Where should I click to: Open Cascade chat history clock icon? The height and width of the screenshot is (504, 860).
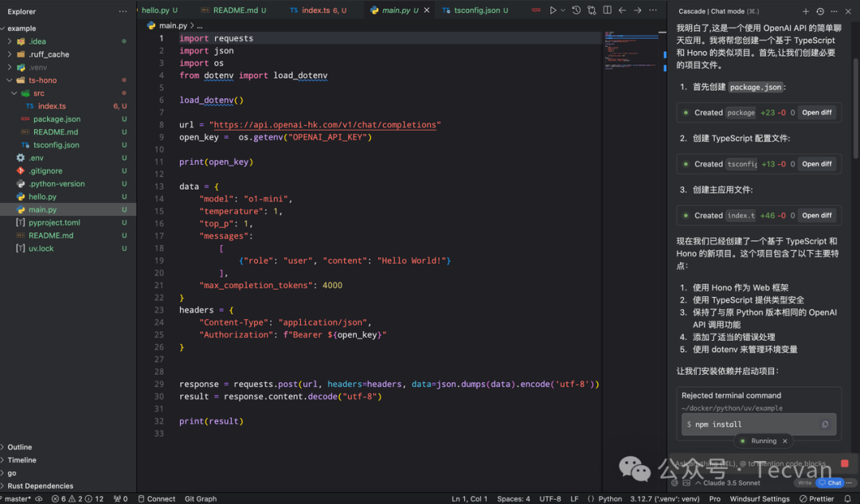(x=820, y=11)
